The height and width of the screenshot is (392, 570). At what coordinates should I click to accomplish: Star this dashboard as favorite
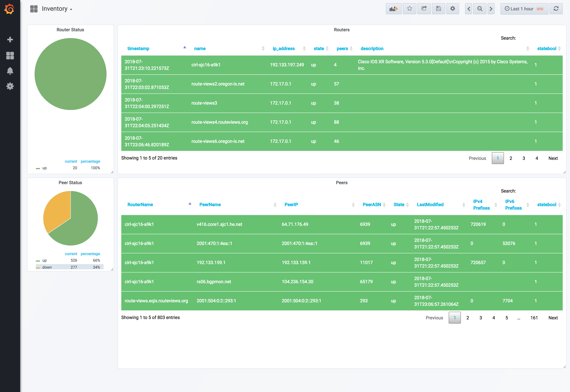[410, 9]
